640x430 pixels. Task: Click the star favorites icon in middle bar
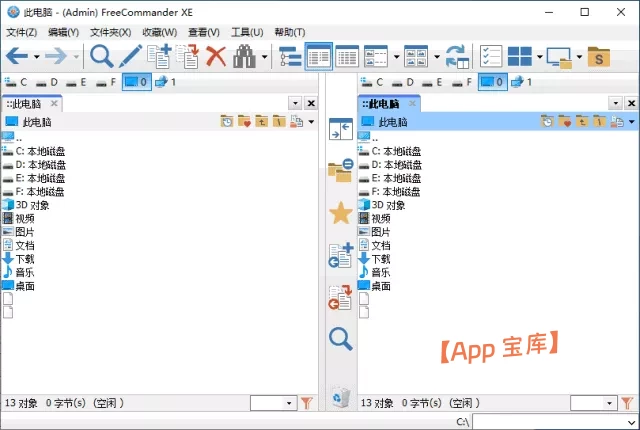[x=340, y=213]
